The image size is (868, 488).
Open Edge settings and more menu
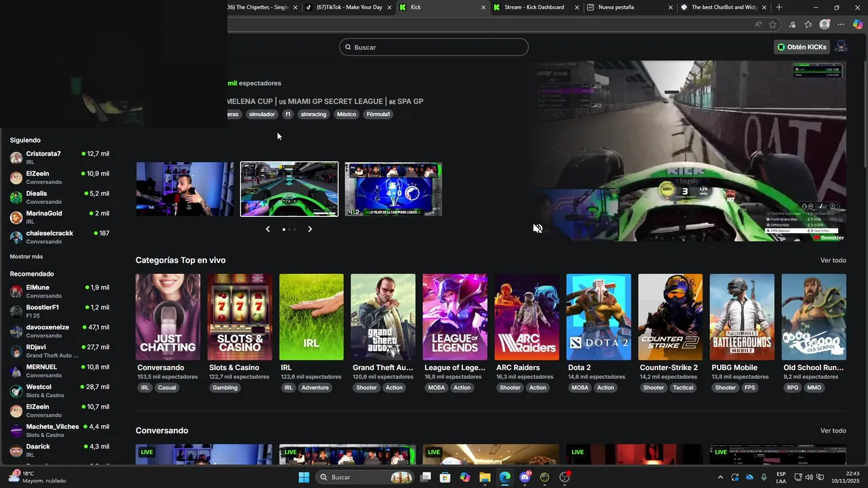click(x=841, y=24)
